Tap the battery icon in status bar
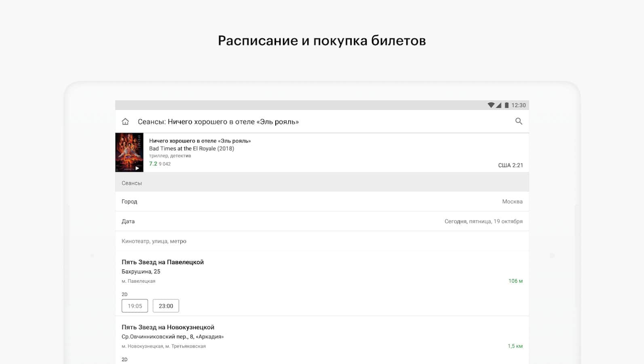This screenshot has width=644, height=364. pos(507,105)
